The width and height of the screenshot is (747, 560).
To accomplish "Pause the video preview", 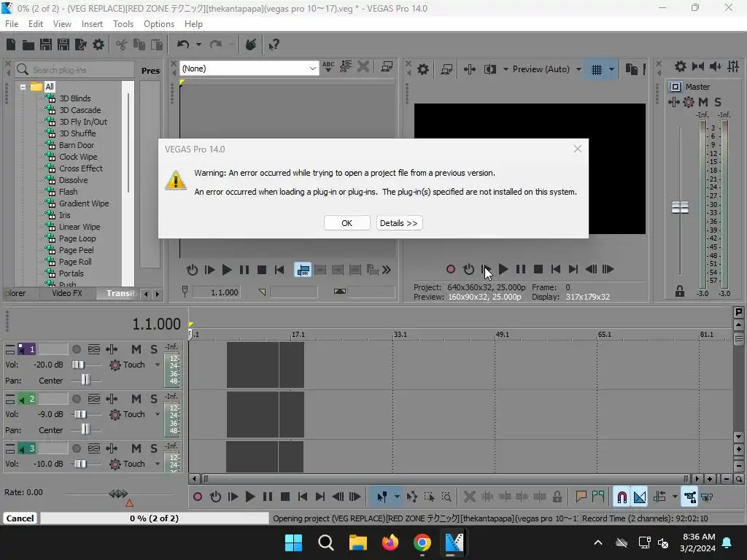I will pos(521,269).
